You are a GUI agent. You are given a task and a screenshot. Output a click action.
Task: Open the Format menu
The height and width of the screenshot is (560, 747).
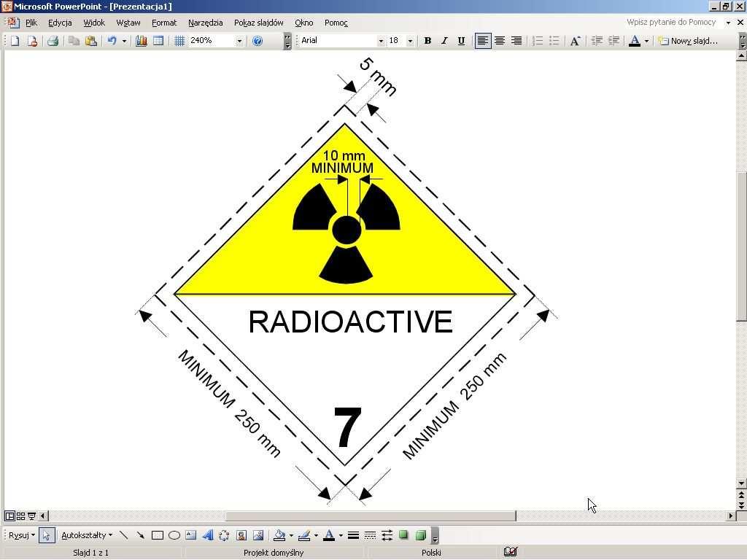coord(164,23)
